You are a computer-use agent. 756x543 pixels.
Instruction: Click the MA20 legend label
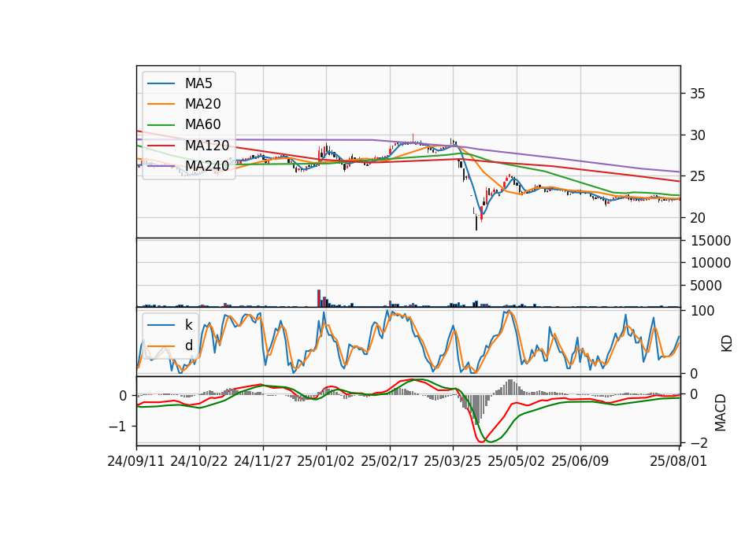[203, 104]
